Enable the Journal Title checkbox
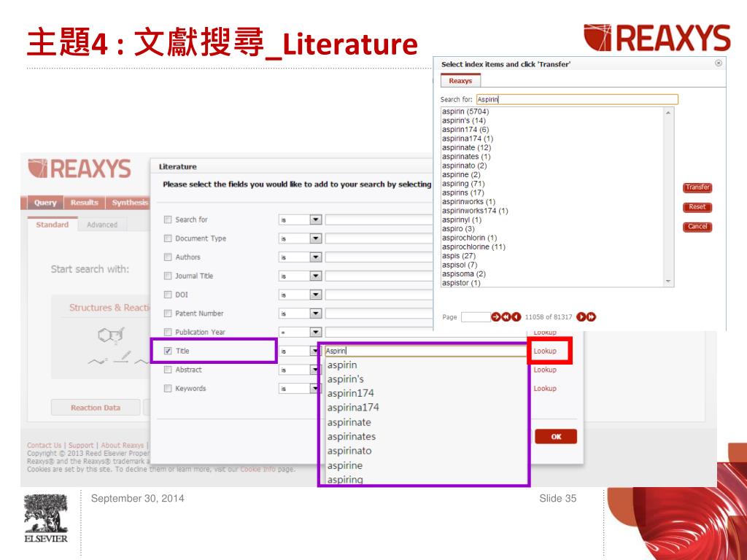747x560 pixels. (x=168, y=276)
